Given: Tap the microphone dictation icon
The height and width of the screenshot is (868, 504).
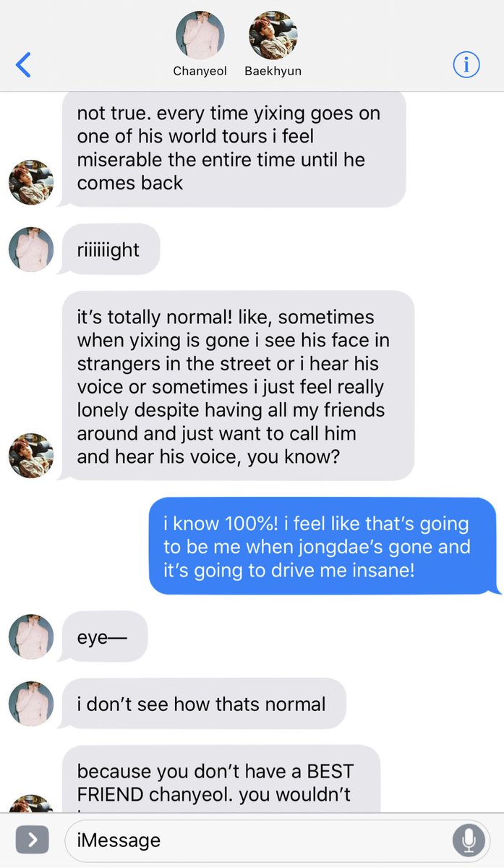Looking at the screenshot, I should 469,840.
